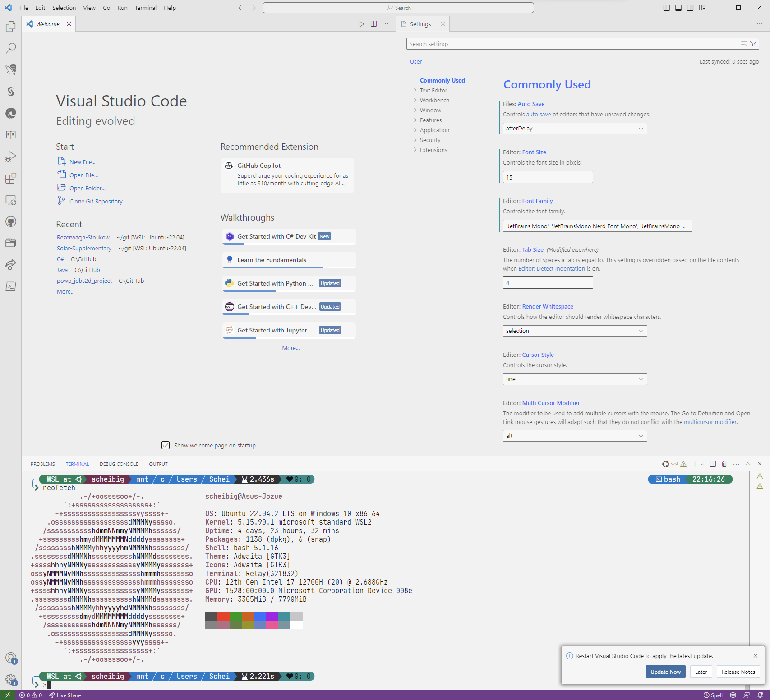Toggle Primary Side Bar from the title bar
The height and width of the screenshot is (700, 770).
[x=667, y=8]
